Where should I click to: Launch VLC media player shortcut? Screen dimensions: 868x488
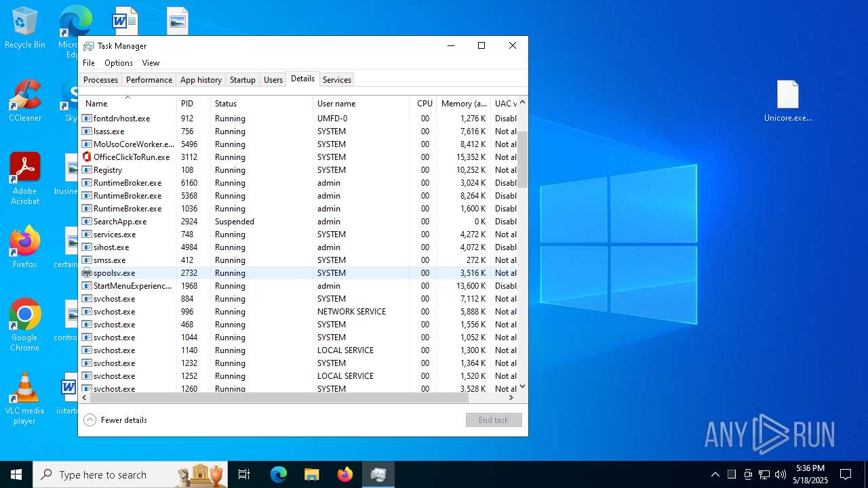tap(25, 398)
